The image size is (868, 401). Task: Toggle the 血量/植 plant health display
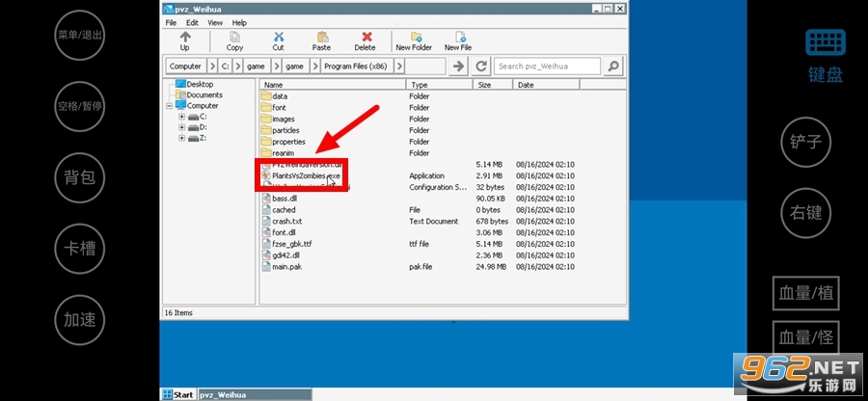(805, 293)
